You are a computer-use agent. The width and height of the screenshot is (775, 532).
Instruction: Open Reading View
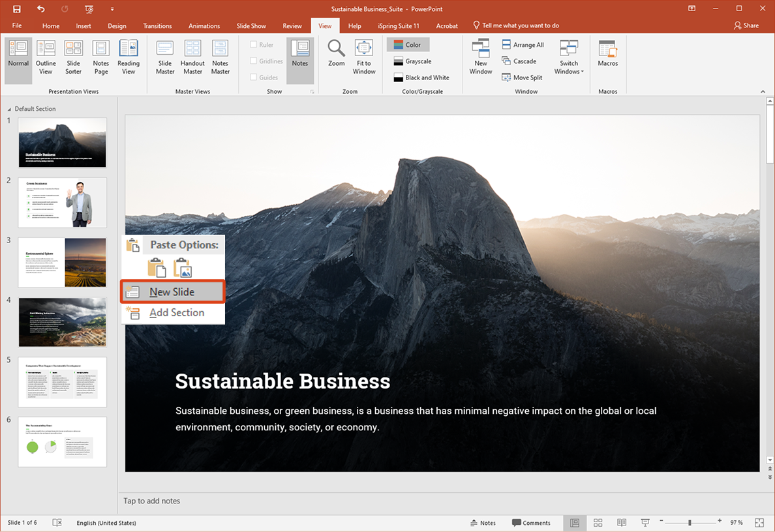pyautogui.click(x=128, y=56)
